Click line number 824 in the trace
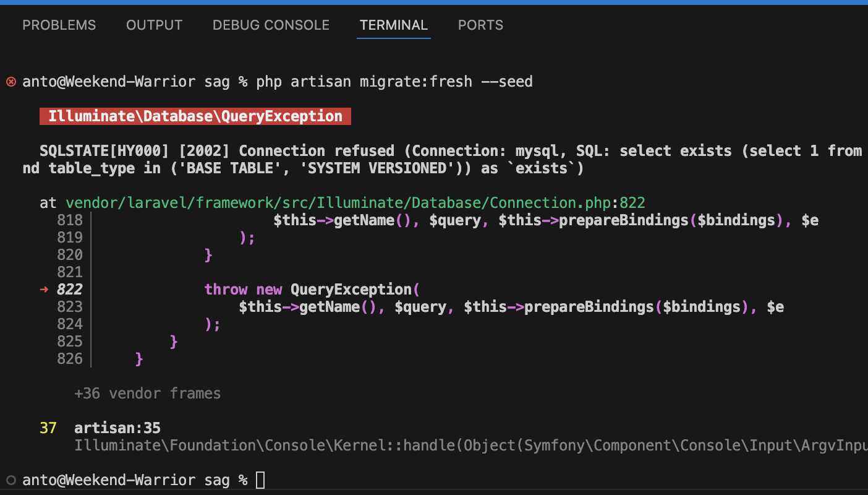The width and height of the screenshot is (868, 495). click(x=70, y=324)
